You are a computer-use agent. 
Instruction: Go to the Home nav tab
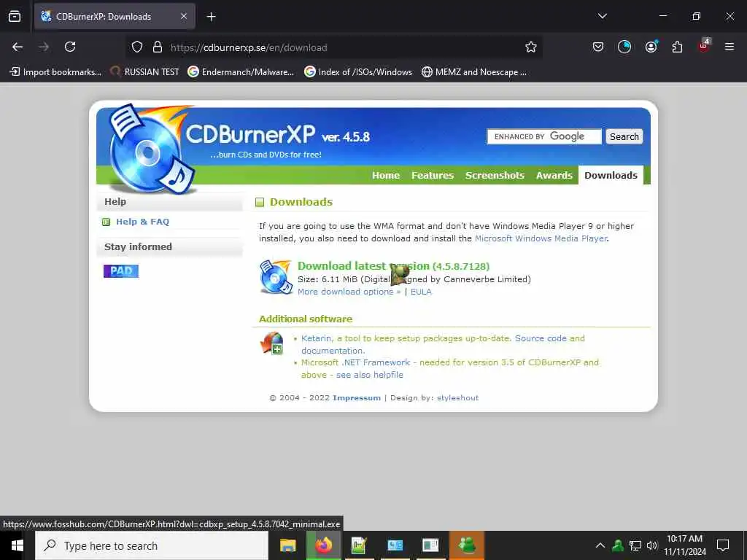click(386, 175)
